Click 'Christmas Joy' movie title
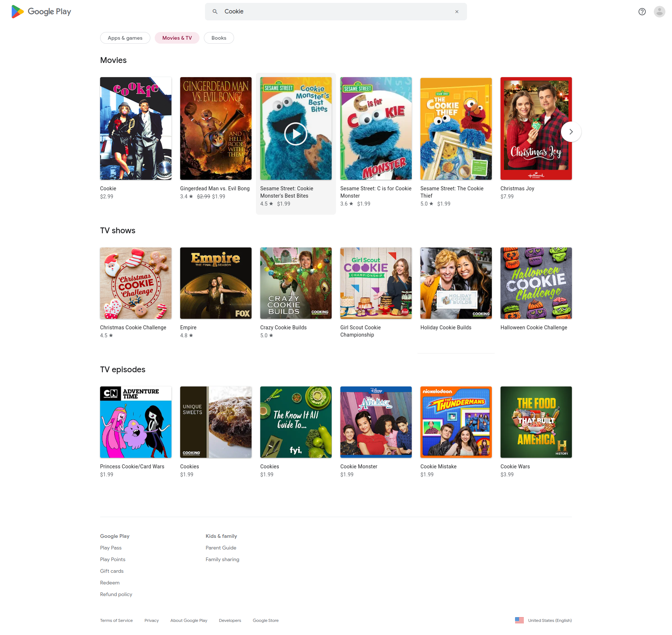Screen dimensions: 672x635 (517, 188)
